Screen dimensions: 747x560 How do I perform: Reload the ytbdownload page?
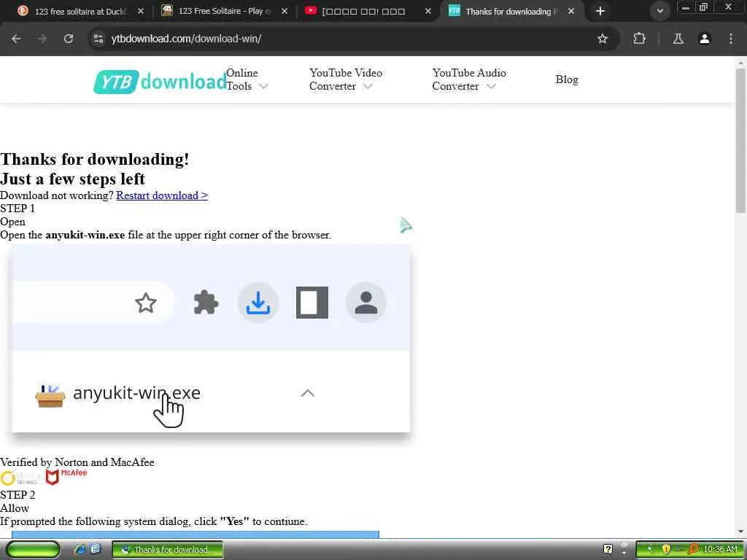coord(69,39)
